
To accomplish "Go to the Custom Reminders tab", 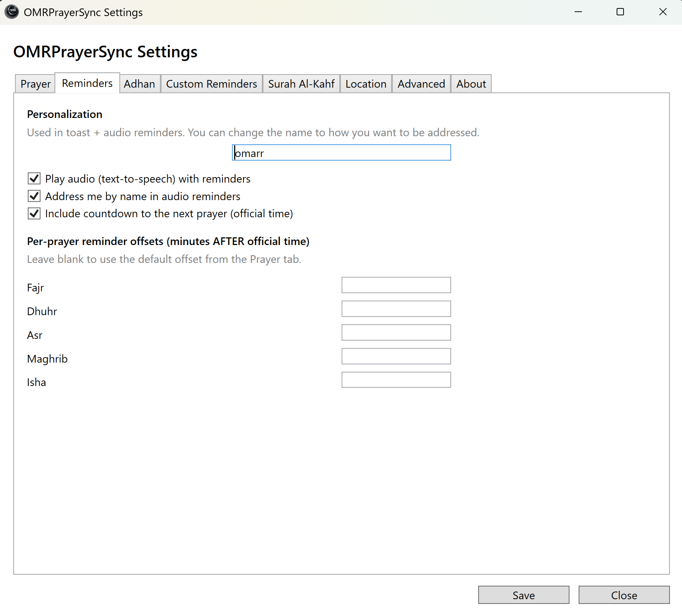I will pos(212,84).
